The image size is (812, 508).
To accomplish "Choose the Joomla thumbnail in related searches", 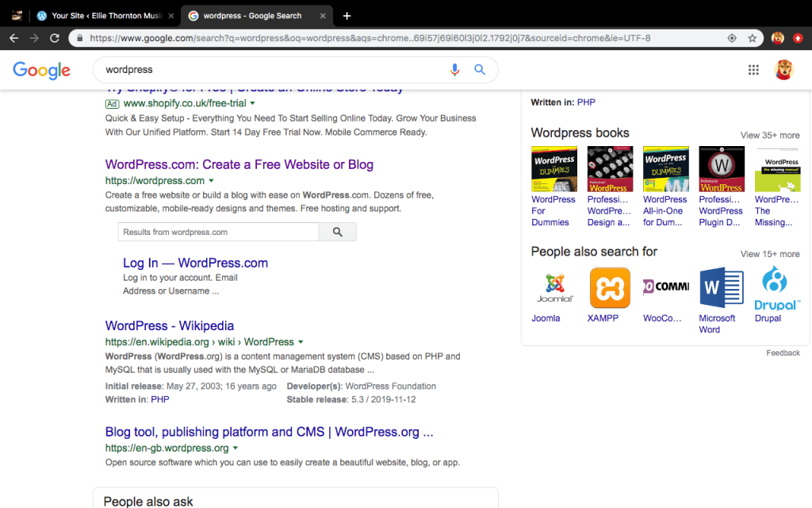I will coord(555,287).
